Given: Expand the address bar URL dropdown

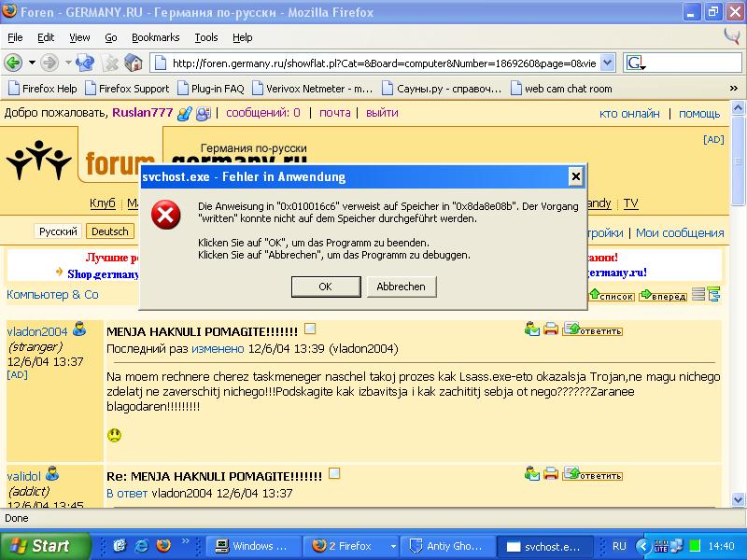Looking at the screenshot, I should (608, 63).
